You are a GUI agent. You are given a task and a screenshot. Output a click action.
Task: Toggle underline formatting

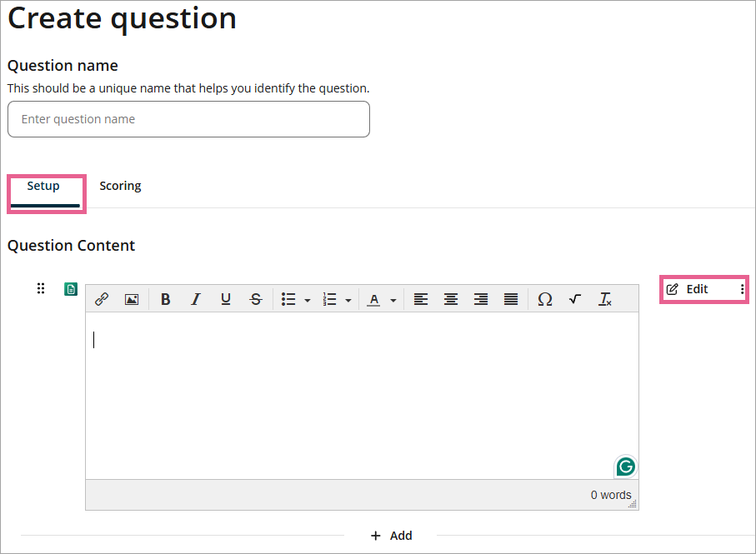[x=225, y=299]
